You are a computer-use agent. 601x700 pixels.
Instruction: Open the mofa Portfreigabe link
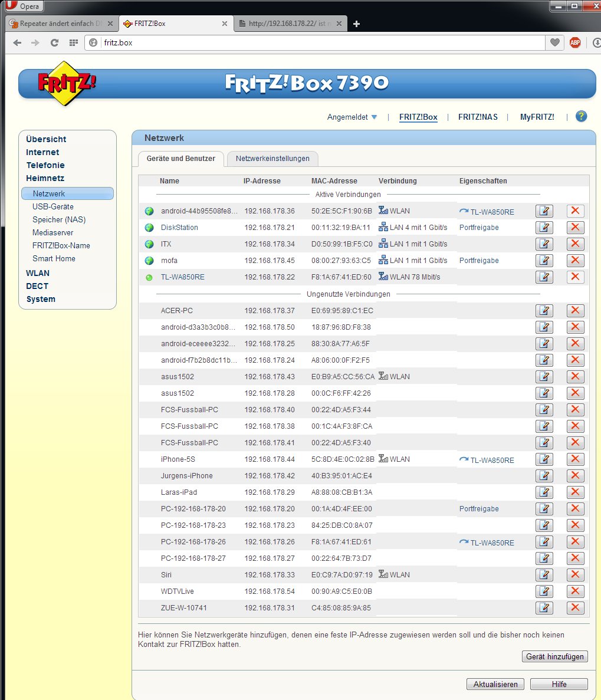coord(479,261)
